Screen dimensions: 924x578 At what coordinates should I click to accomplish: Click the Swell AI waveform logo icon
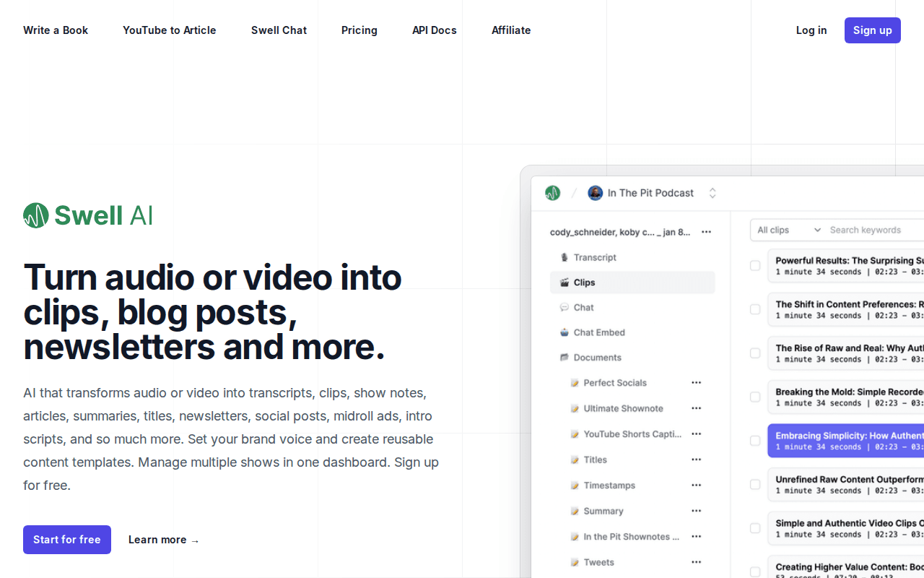(36, 215)
